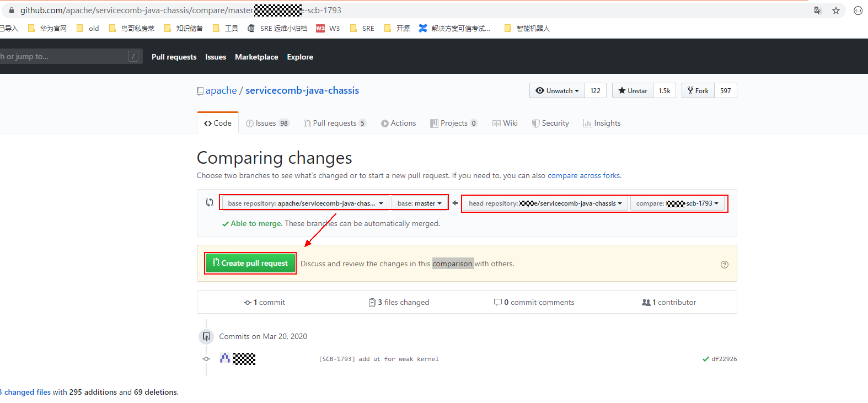The image size is (868, 403).
Task: Open the 解决方案可信考试 bookmark
Action: coord(454,28)
